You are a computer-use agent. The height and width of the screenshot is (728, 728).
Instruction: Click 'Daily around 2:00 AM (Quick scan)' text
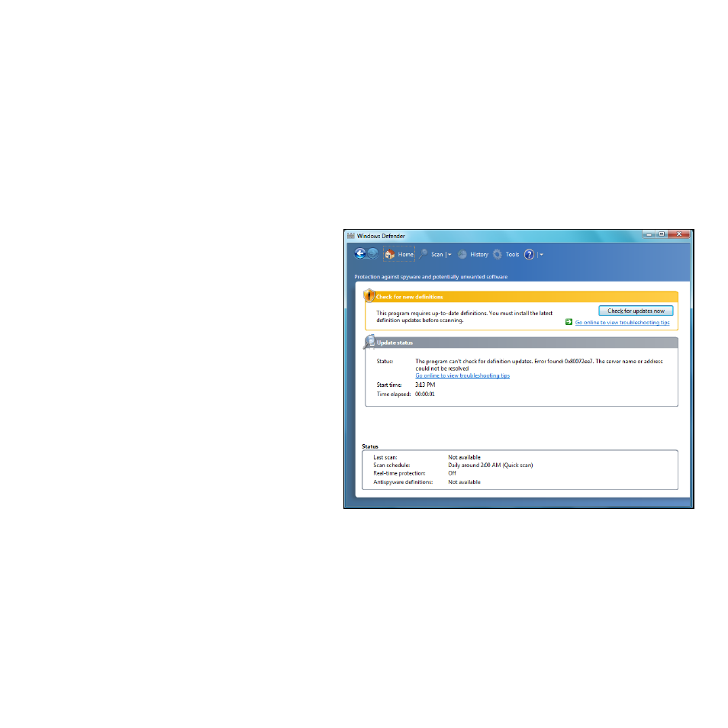pyautogui.click(x=490, y=465)
